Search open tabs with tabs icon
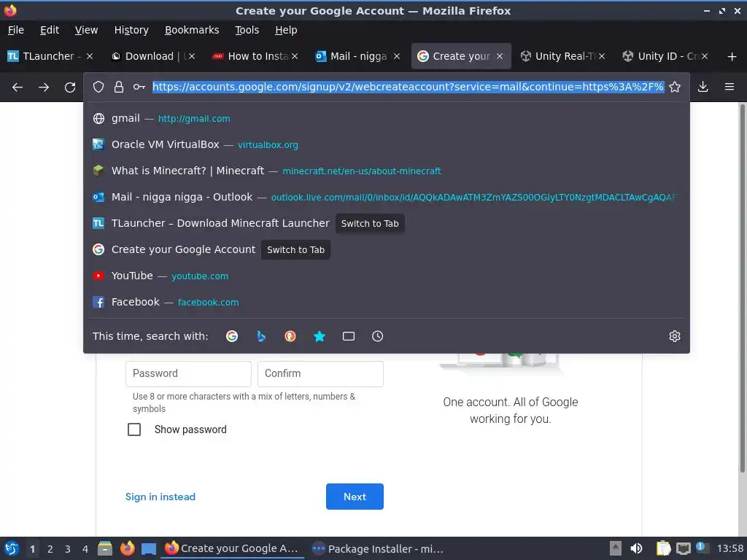Screen dimensions: 747x560 349,336
